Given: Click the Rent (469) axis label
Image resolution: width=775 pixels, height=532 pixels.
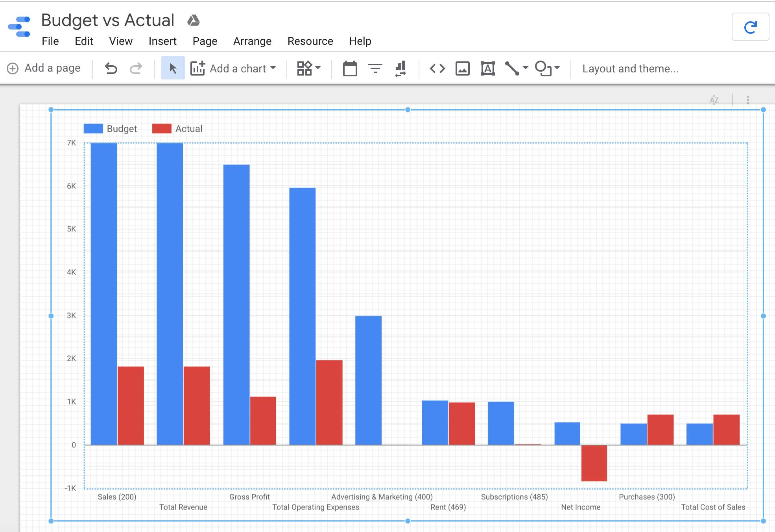Looking at the screenshot, I should (448, 507).
